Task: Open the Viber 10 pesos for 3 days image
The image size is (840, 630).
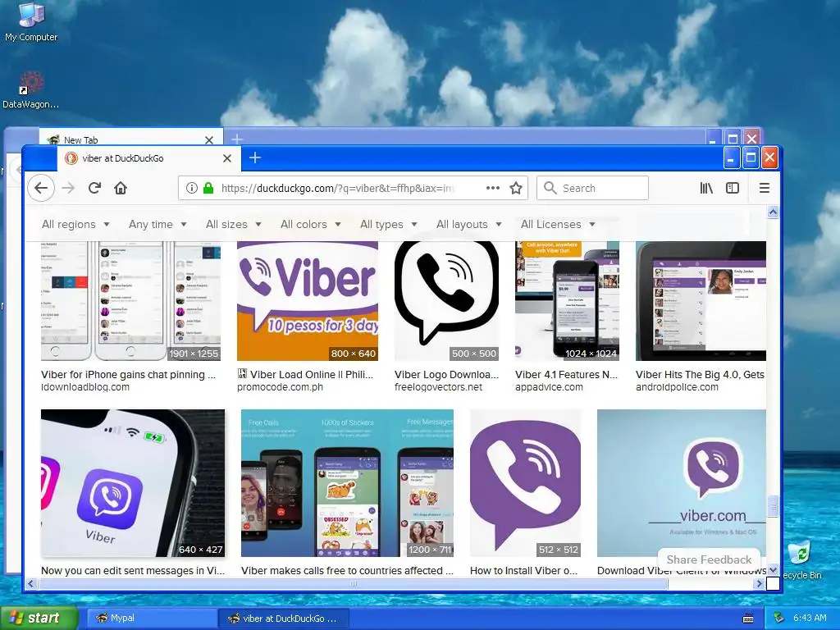Action: point(308,301)
